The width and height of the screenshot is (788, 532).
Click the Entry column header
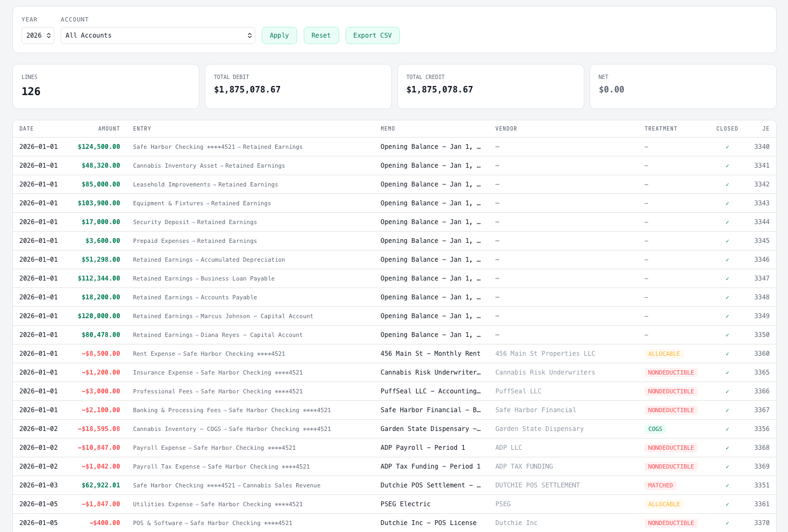[142, 129]
